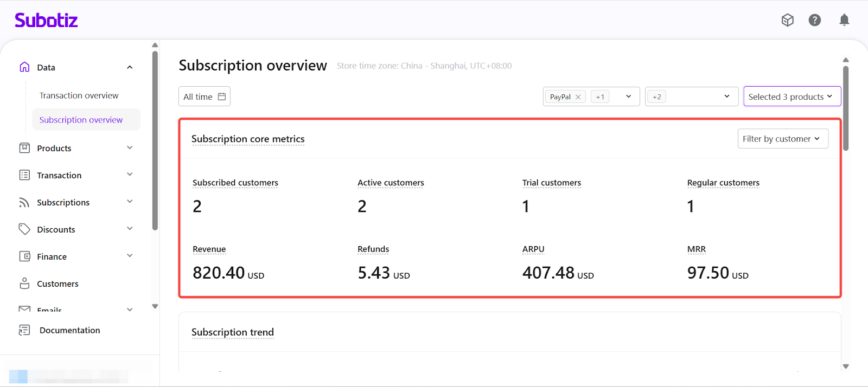Open the Selected 3 products dropdown
The height and width of the screenshot is (387, 868).
(x=792, y=96)
